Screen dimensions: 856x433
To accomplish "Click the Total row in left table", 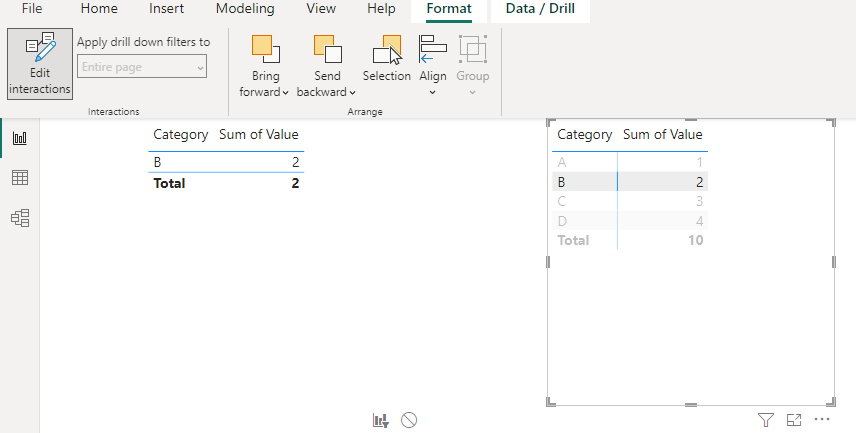I will (226, 183).
